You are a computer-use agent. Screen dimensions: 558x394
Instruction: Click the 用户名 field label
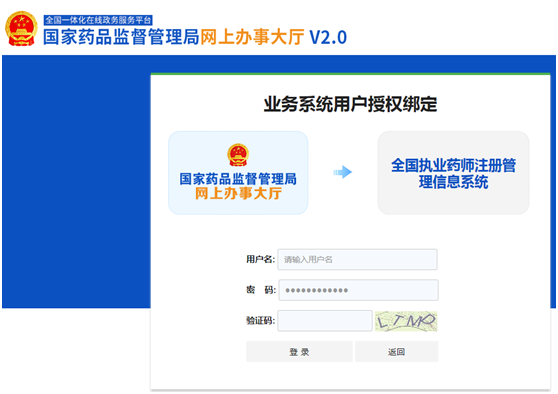pyautogui.click(x=260, y=259)
